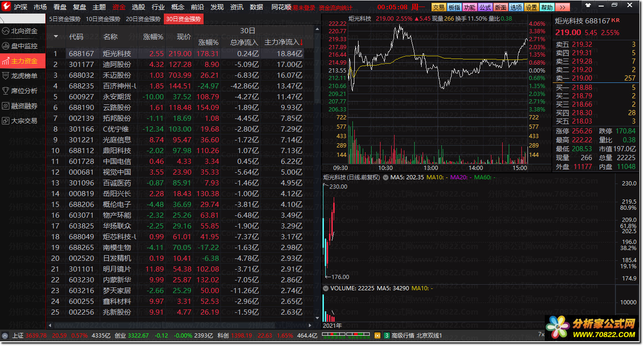Open the 概念 menu
This screenshot has height=346, width=644.
tap(178, 7)
